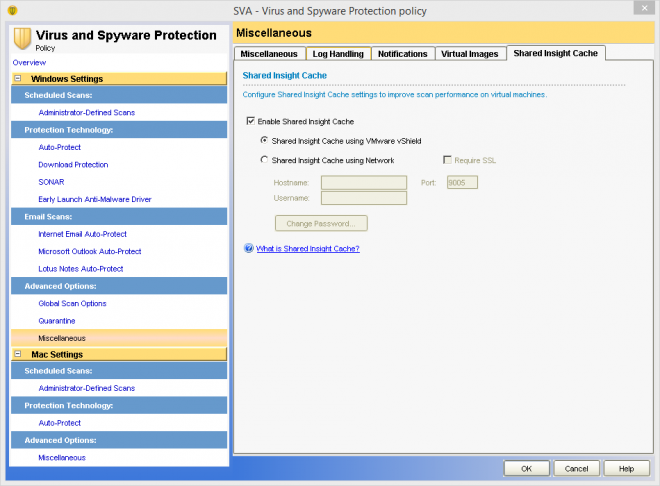Collapse the Mac Settings section
The image size is (660, 486).
[x=18, y=354]
